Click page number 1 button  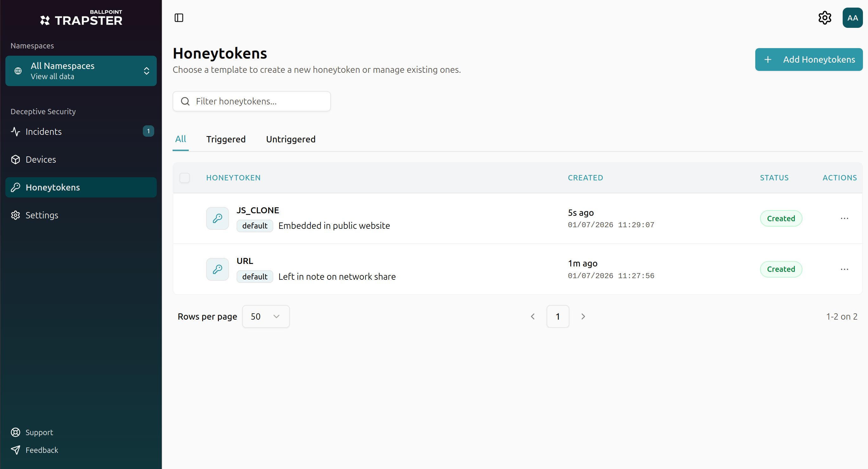[558, 316]
